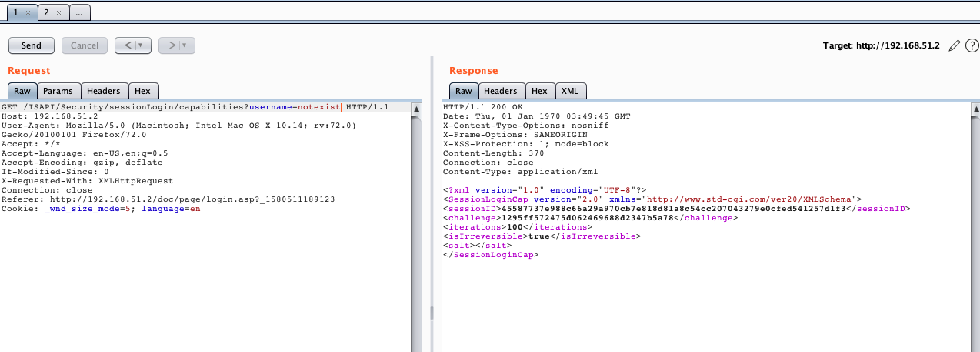Edit target with the pencil icon
Screen dimensions: 980x352
[x=954, y=45]
